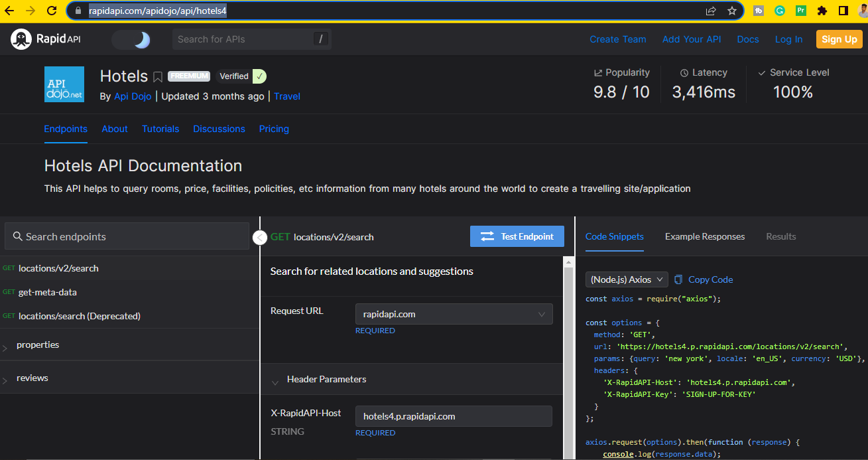Click the Log In link
Viewport: 868px width, 460px height.
788,39
